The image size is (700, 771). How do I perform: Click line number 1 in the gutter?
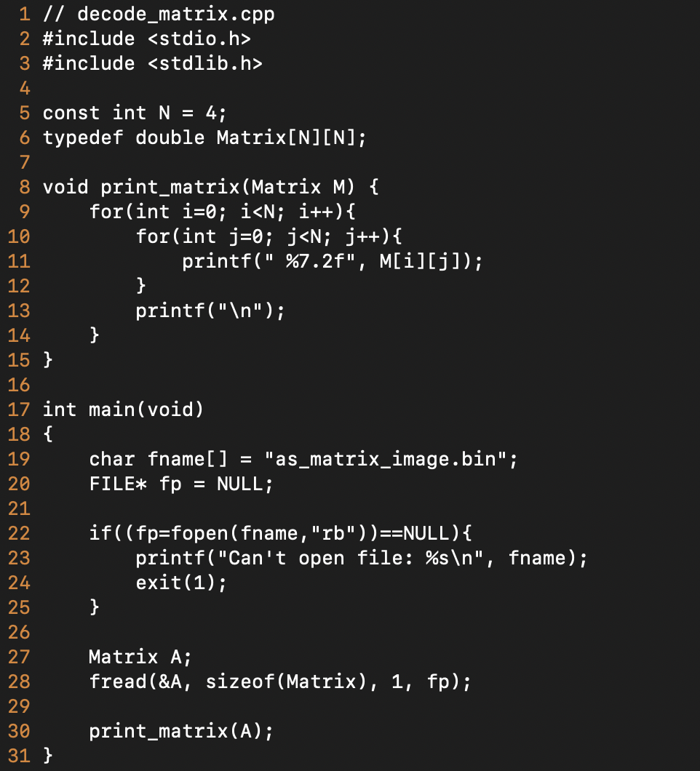coord(24,15)
